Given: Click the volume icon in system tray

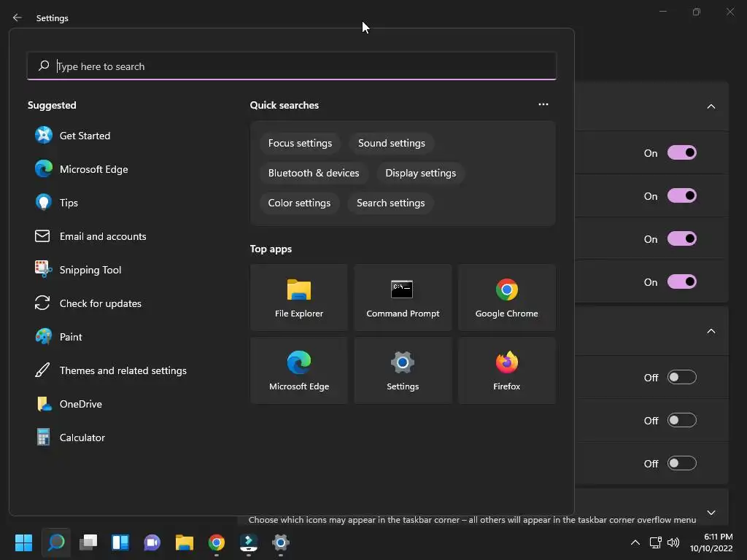Looking at the screenshot, I should (x=673, y=542).
